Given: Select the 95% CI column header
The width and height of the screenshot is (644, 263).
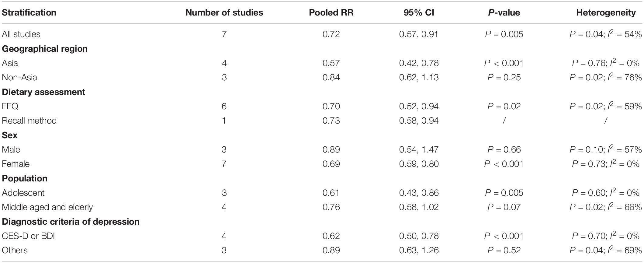Looking at the screenshot, I should pyautogui.click(x=419, y=12).
